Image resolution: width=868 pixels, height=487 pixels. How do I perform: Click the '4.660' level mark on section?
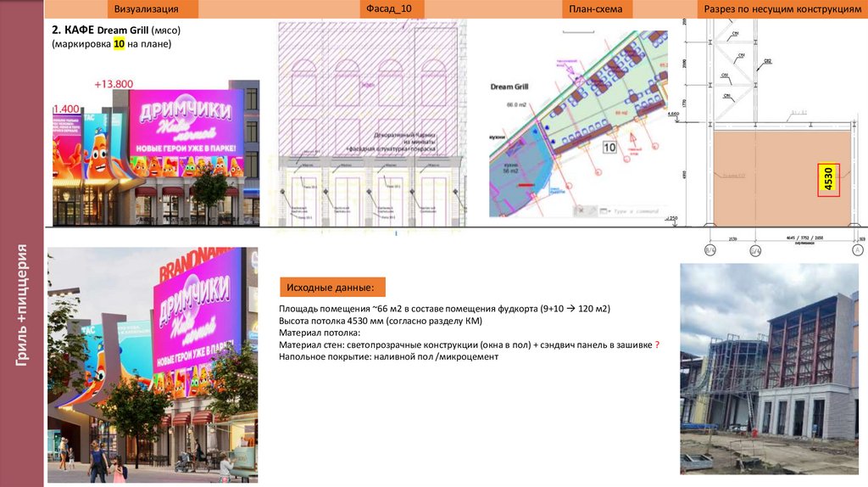673,115
